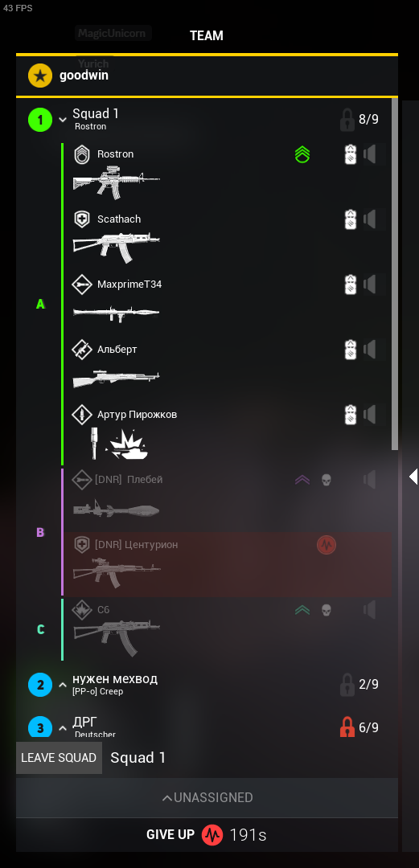The width and height of the screenshot is (419, 868).
Task: Toggle the Squad 1 lock icon
Action: click(x=347, y=119)
